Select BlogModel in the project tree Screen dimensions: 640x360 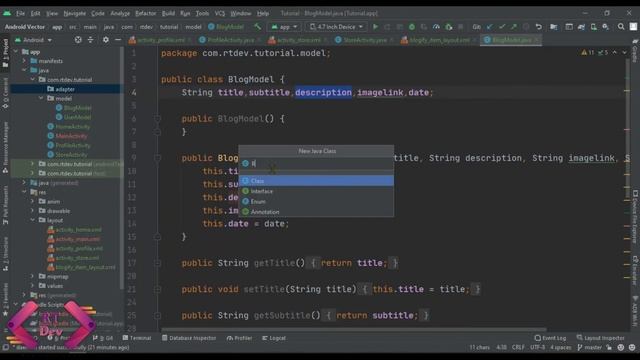[x=77, y=108]
